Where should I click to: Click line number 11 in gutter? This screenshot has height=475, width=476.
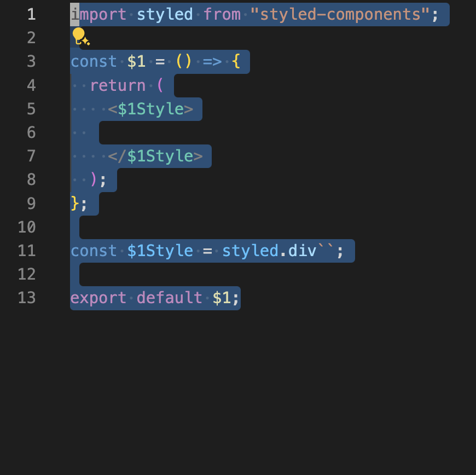point(27,251)
